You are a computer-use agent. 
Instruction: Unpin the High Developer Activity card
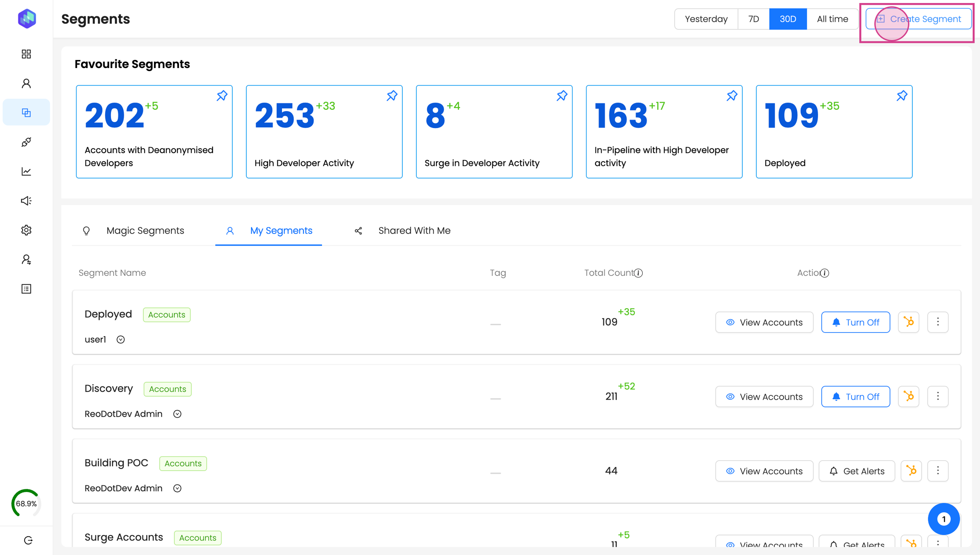(x=392, y=96)
